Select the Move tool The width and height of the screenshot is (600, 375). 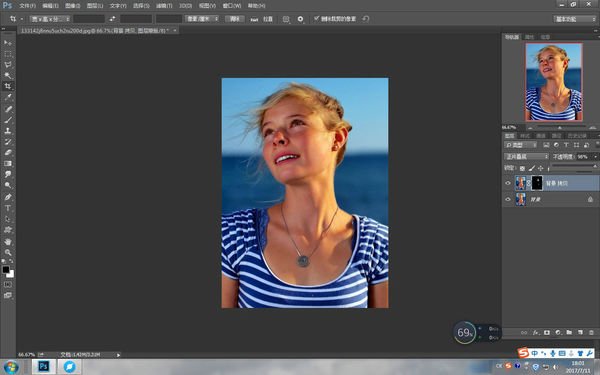[x=8, y=42]
